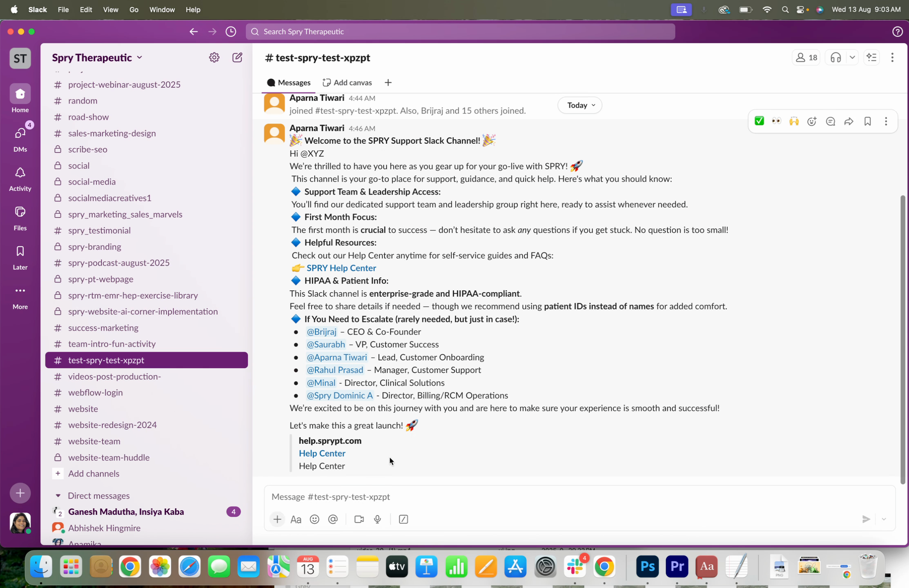Click the mention @ icon in composer
This screenshot has height=588, width=909.
click(333, 519)
